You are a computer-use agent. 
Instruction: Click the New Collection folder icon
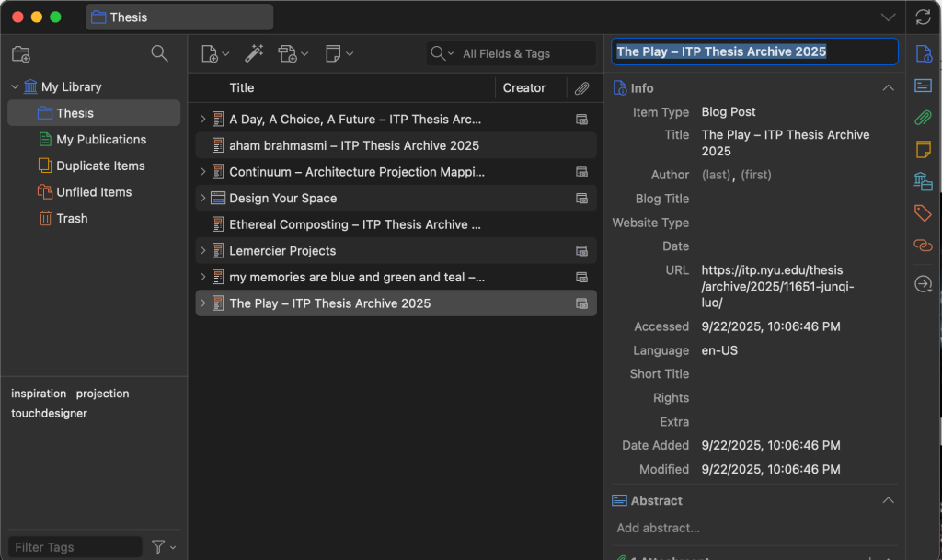21,54
